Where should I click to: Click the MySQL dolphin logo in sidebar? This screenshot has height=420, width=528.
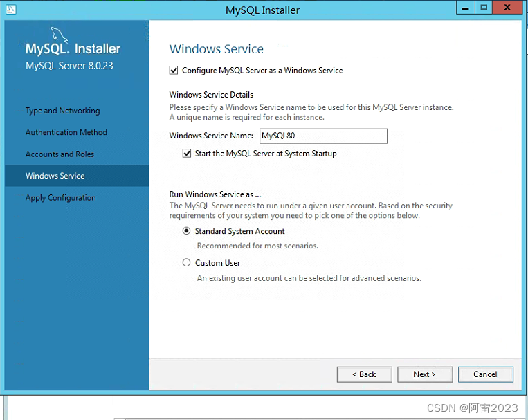[x=60, y=35]
